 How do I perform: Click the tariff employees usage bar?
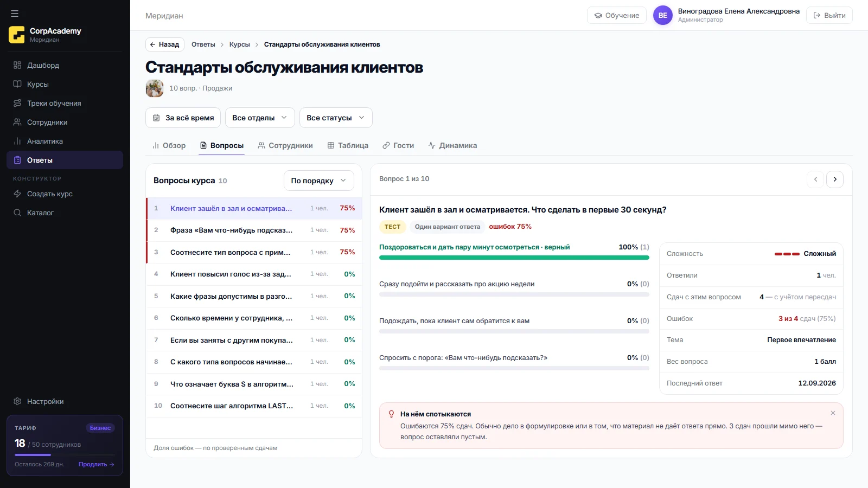coord(65,454)
